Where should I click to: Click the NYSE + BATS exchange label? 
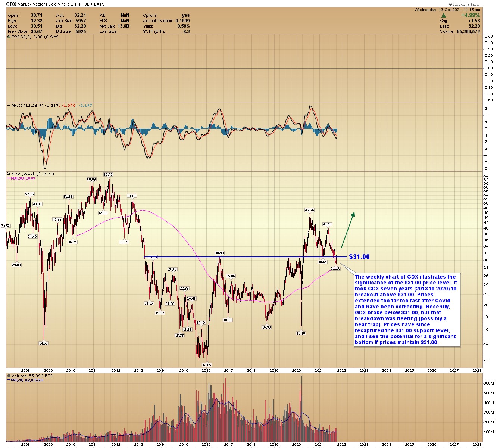pos(92,4)
